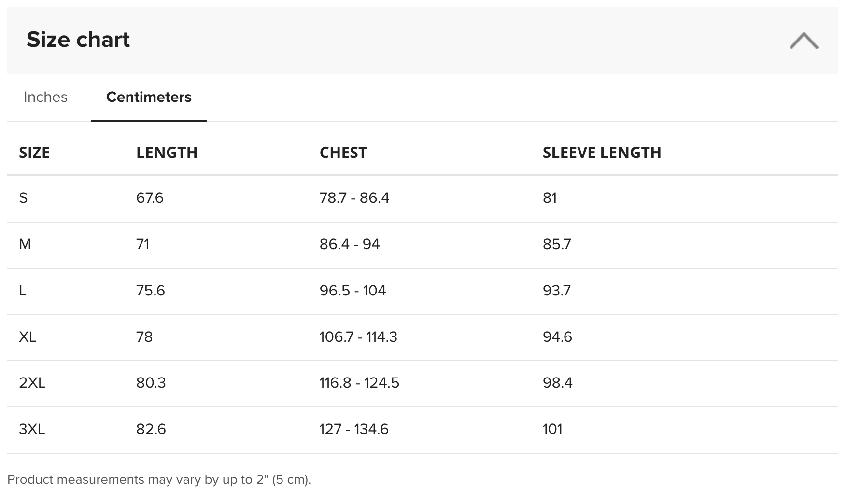Select the Centimeters tab
This screenshot has width=847, height=504.
[149, 97]
